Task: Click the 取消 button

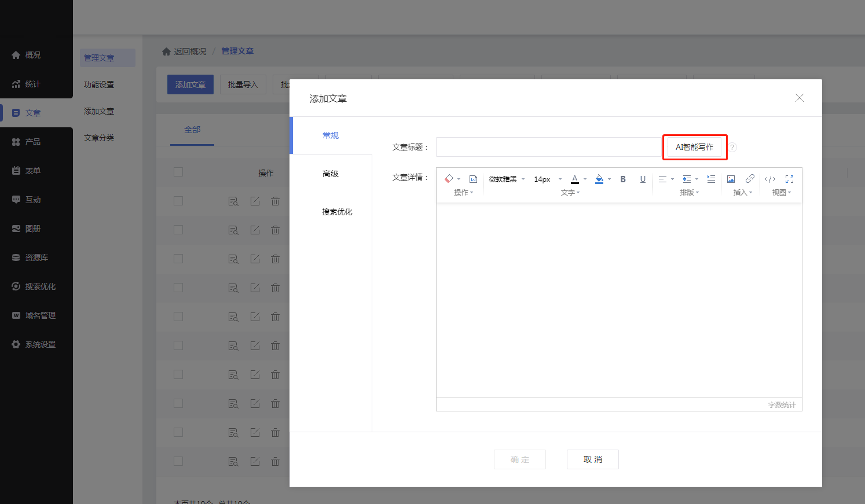Action: point(592,459)
